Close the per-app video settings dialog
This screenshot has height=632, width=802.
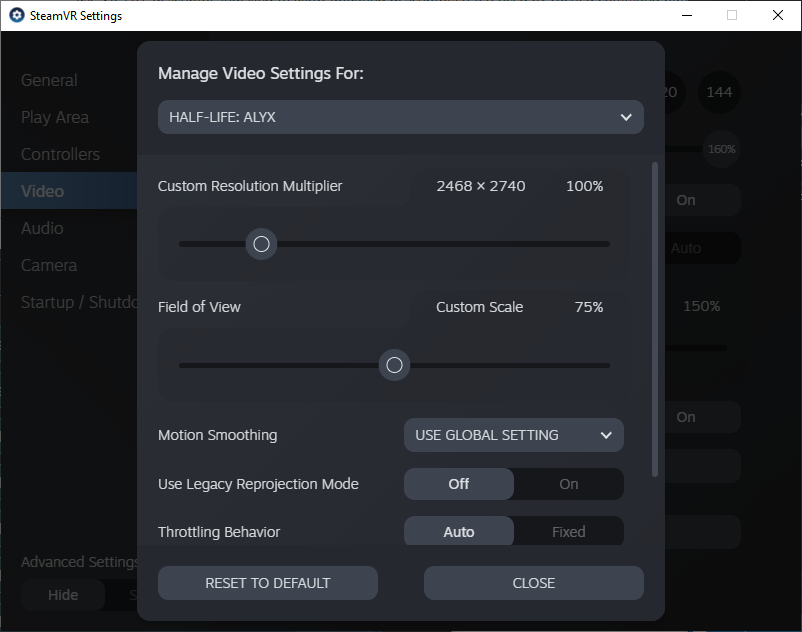[x=533, y=583]
